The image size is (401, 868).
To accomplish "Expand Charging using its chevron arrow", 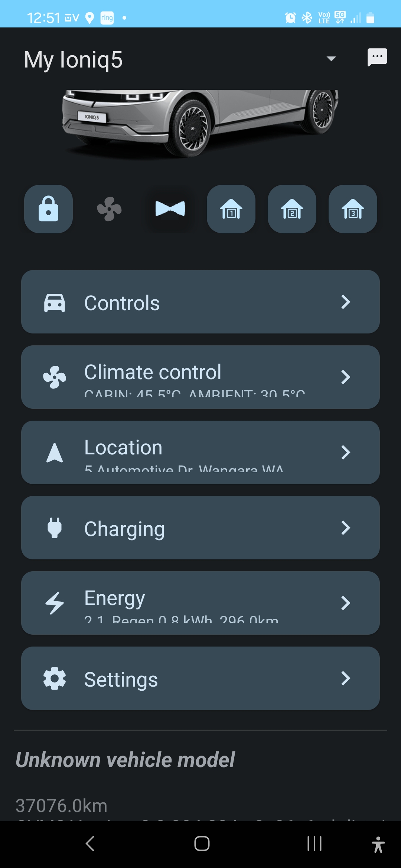I will [346, 527].
